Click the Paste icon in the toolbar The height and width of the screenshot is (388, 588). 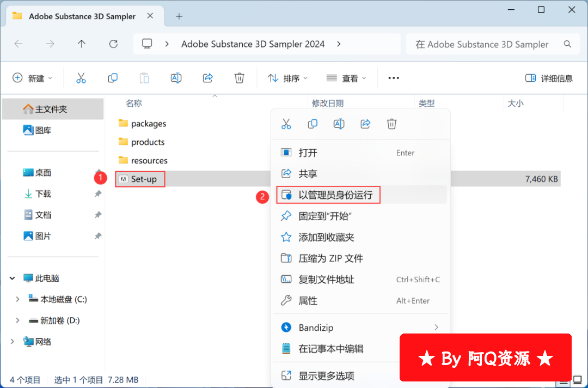(144, 78)
